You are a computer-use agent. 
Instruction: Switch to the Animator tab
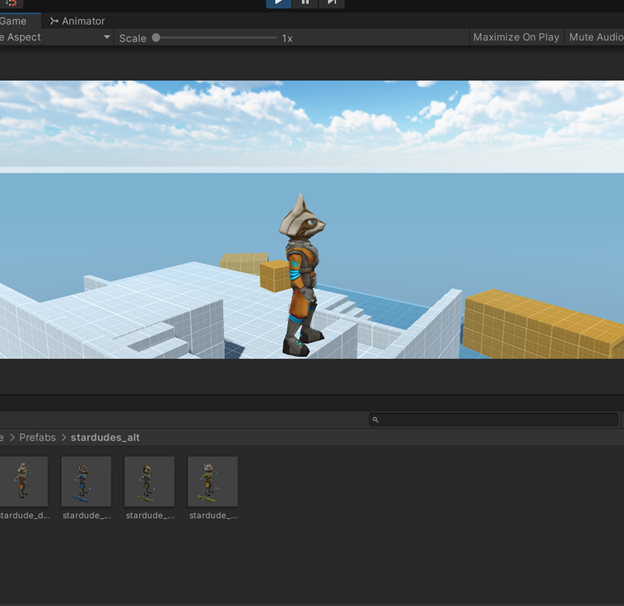(x=77, y=21)
